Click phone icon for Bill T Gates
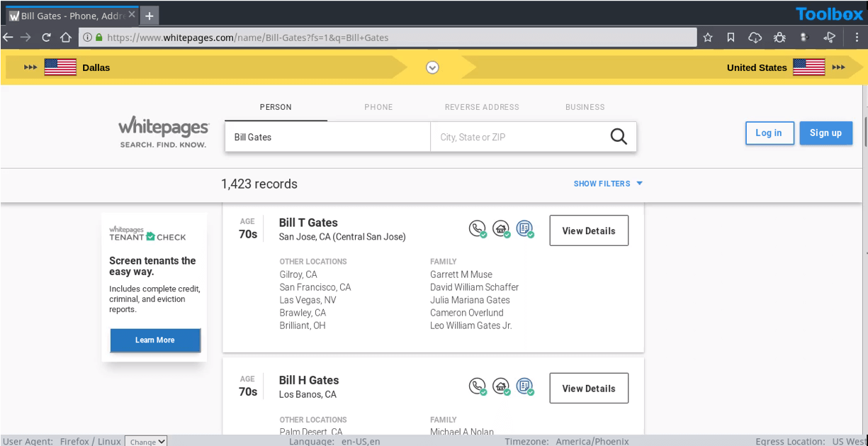The width and height of the screenshot is (868, 446). [478, 230]
